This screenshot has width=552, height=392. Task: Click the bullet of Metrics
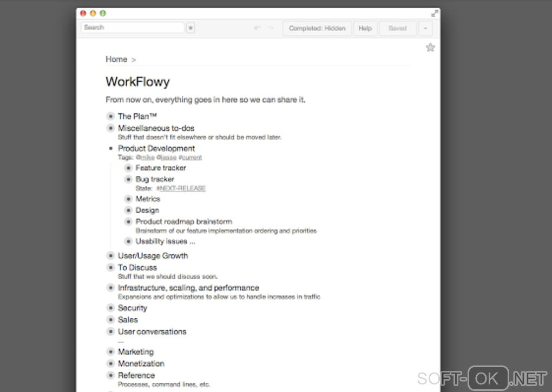tap(128, 199)
